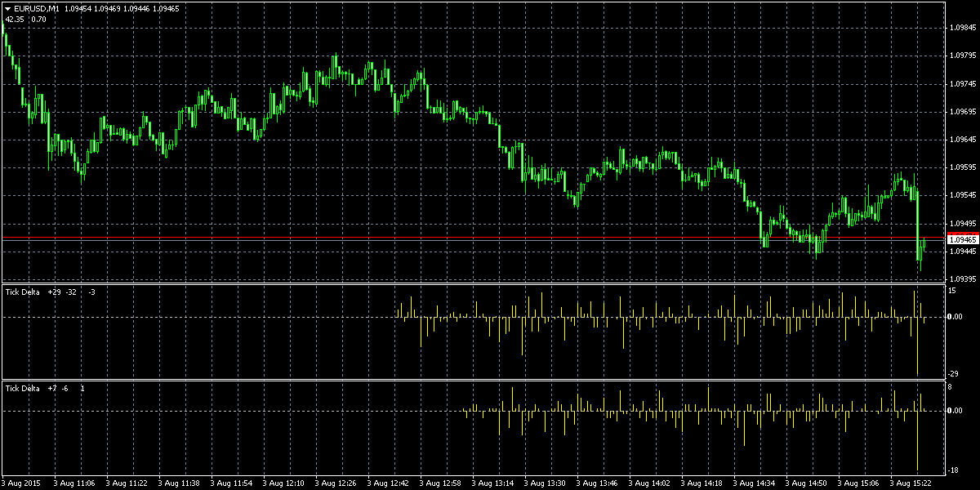Click the -32 value of upper Tick Delta

tap(73, 292)
